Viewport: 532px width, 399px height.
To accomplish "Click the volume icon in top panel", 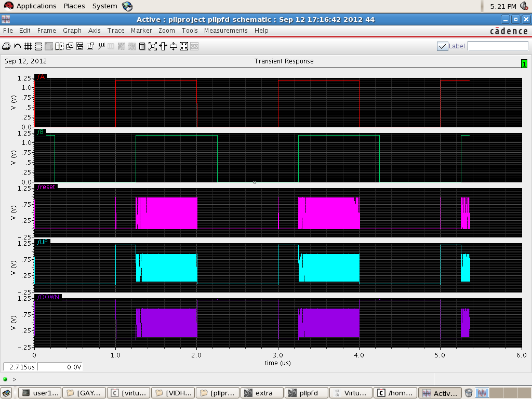I will point(524,6).
